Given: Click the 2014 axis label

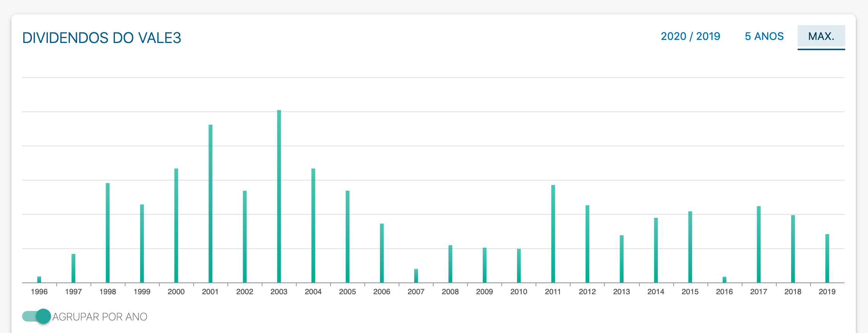Looking at the screenshot, I should click(x=656, y=292).
